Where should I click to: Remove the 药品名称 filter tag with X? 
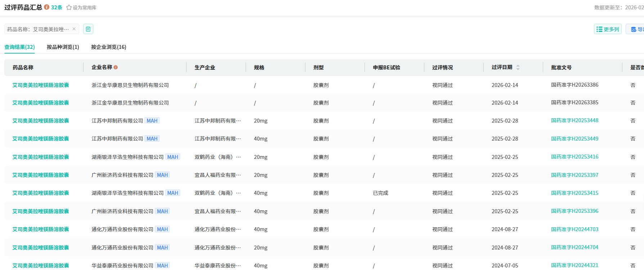pyautogui.click(x=74, y=29)
